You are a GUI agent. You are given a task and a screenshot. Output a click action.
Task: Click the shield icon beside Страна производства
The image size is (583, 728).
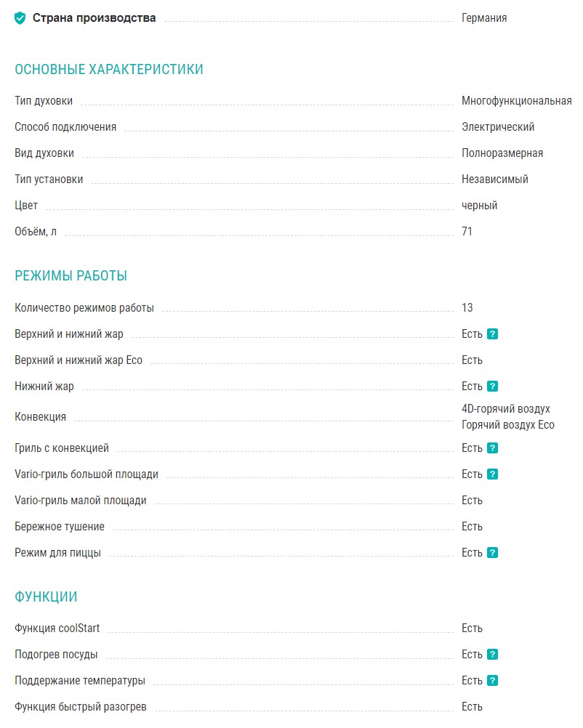point(20,18)
